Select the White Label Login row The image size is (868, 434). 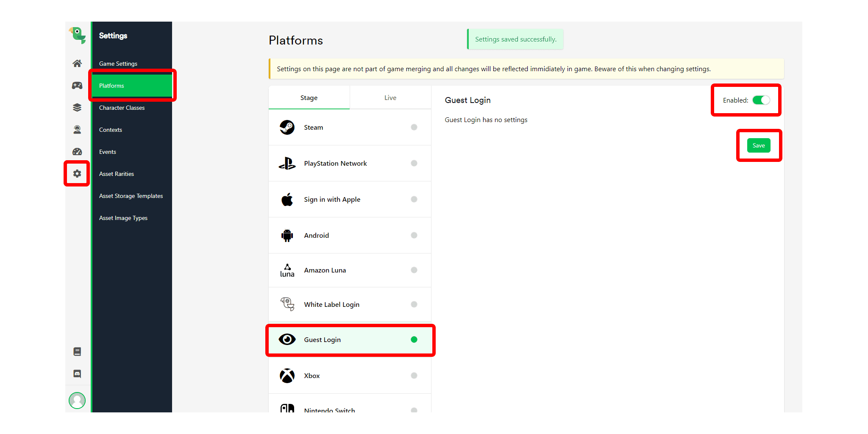[x=350, y=304]
